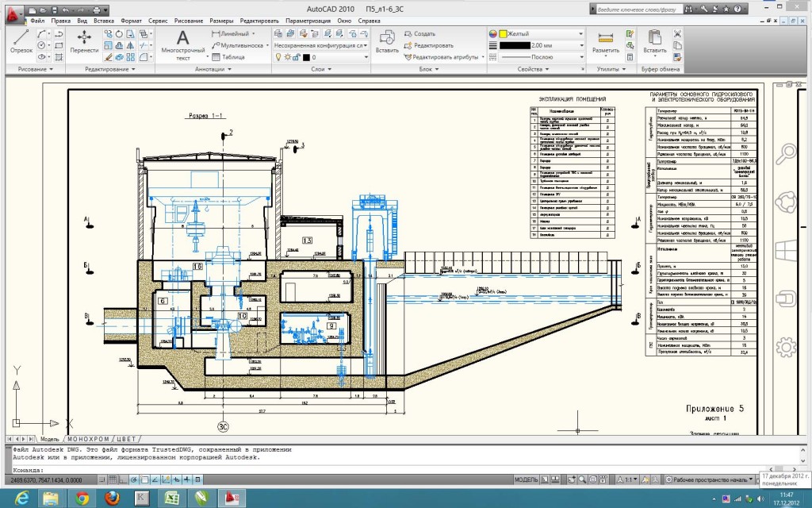This screenshot has height=508, width=812.
Task: Open the Вставка menu
Action: click(x=104, y=21)
